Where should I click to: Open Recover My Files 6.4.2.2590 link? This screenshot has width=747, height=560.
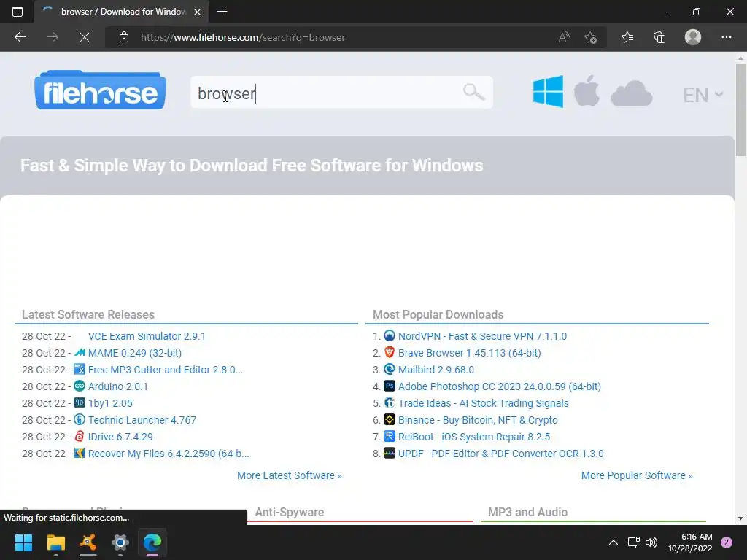point(169,454)
